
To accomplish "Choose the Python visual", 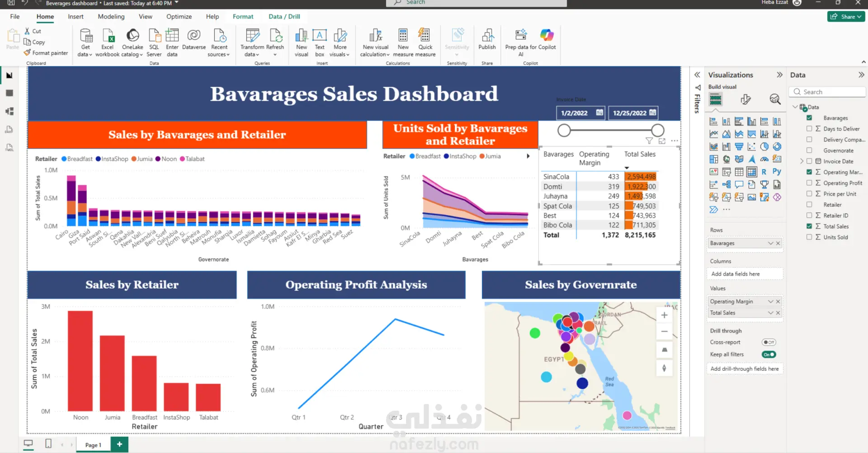I will click(x=777, y=172).
